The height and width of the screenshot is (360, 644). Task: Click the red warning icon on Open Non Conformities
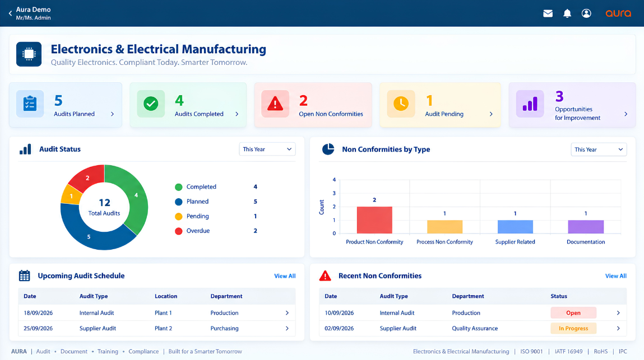[275, 104]
